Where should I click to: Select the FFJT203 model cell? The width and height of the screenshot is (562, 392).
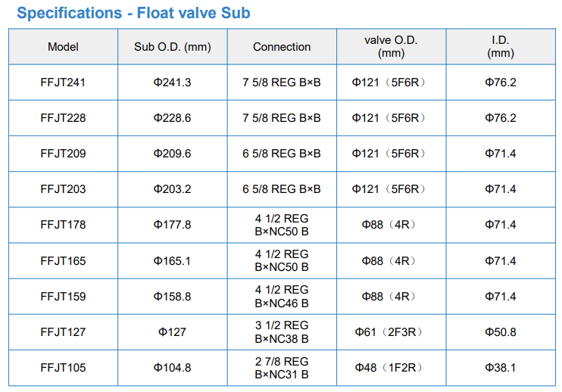click(x=63, y=189)
